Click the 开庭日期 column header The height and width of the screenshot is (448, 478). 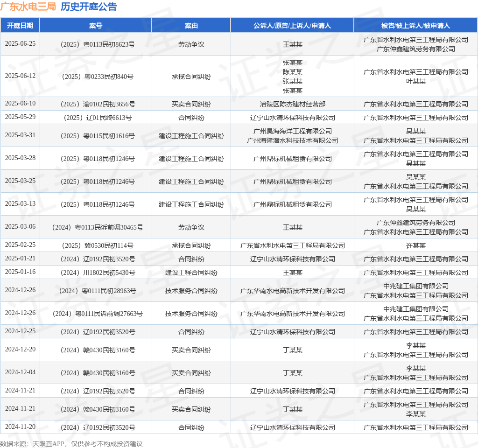20,26
